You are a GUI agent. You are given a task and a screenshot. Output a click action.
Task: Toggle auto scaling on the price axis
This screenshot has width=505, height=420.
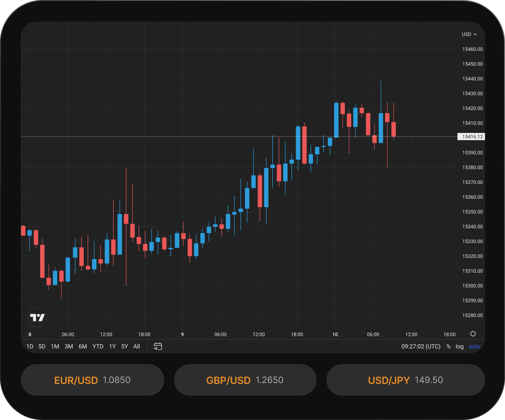tap(474, 347)
